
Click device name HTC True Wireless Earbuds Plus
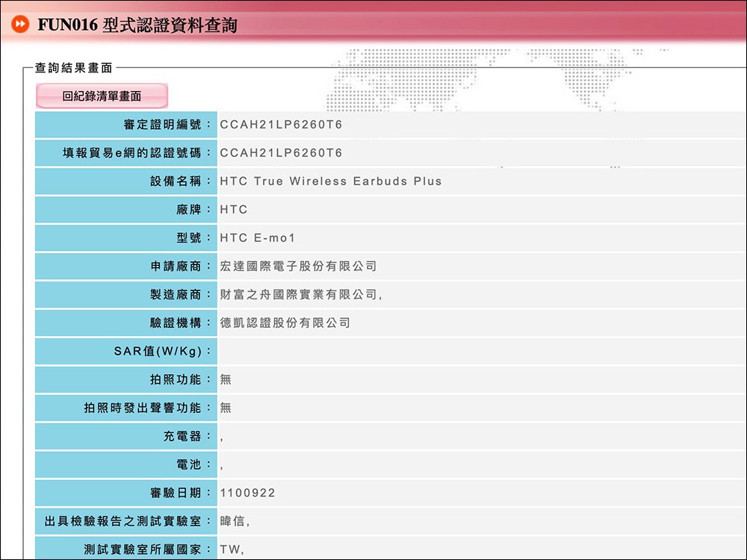pos(330,181)
